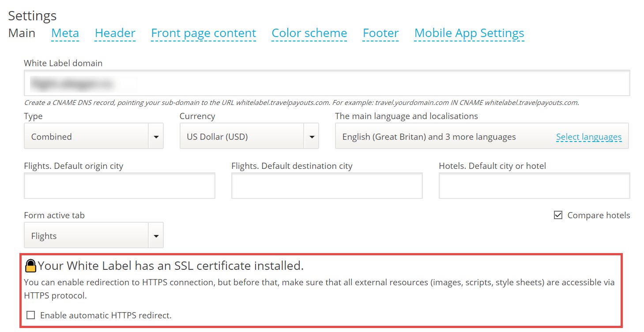Uncheck the Compare hotels checkbox
The image size is (644, 332).
pyautogui.click(x=558, y=215)
